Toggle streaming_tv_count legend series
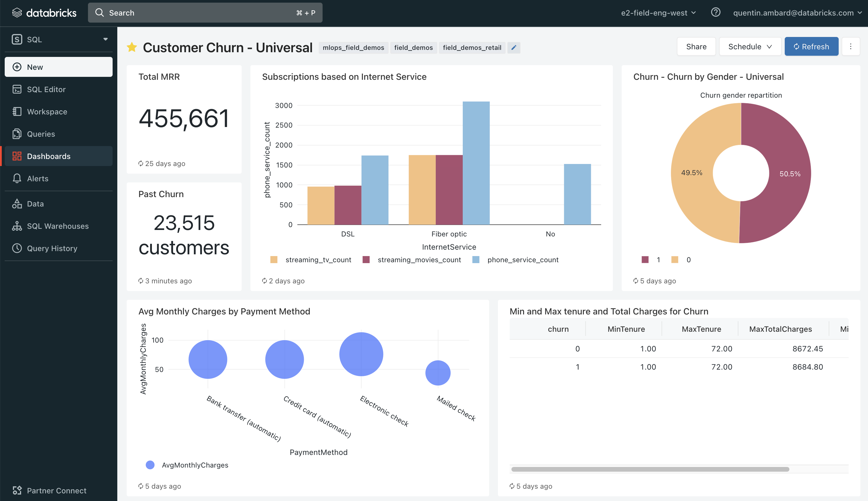 point(311,260)
